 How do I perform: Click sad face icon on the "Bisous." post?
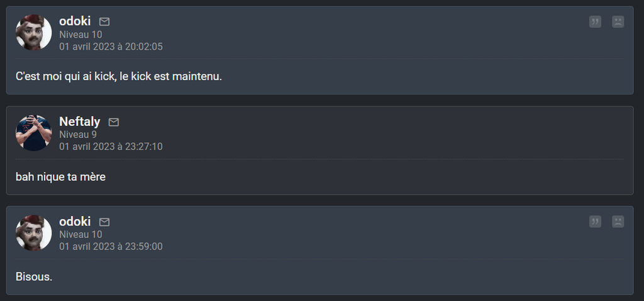[x=618, y=222]
